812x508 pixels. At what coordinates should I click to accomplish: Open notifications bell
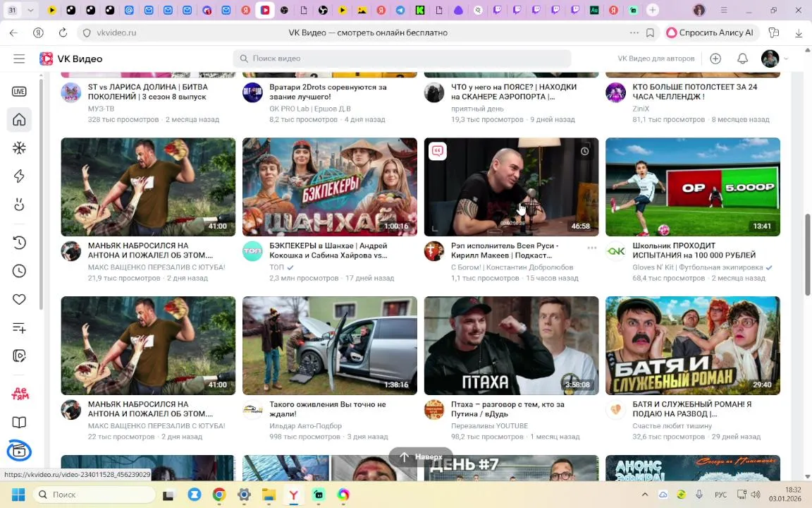[742, 59]
